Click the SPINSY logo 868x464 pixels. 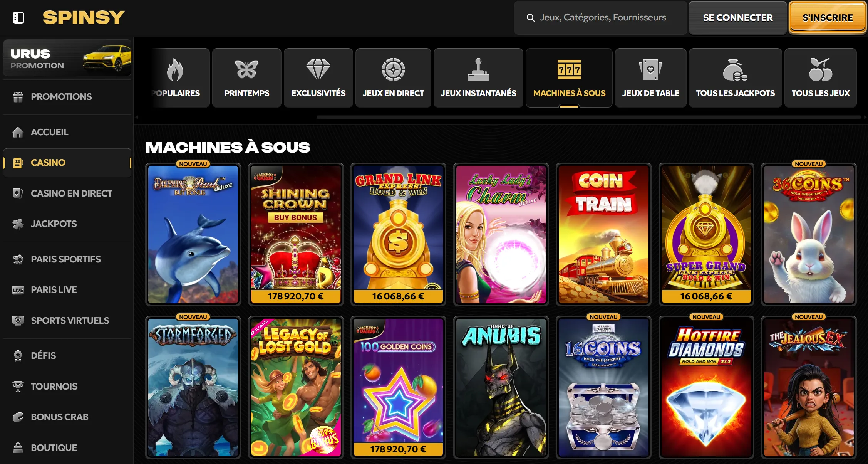tap(84, 18)
